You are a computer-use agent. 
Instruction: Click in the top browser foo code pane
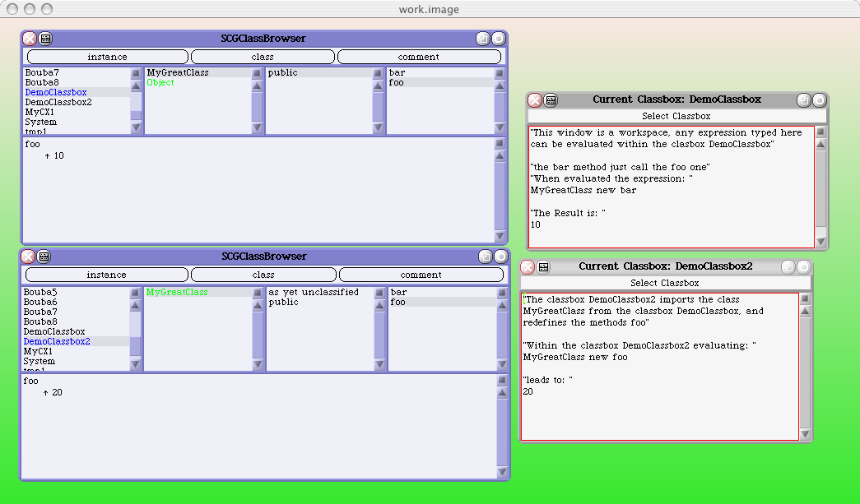pyautogui.click(x=258, y=190)
